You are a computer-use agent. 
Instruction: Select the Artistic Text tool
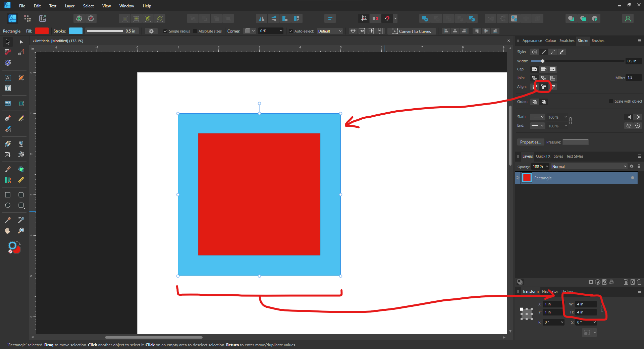pos(8,78)
